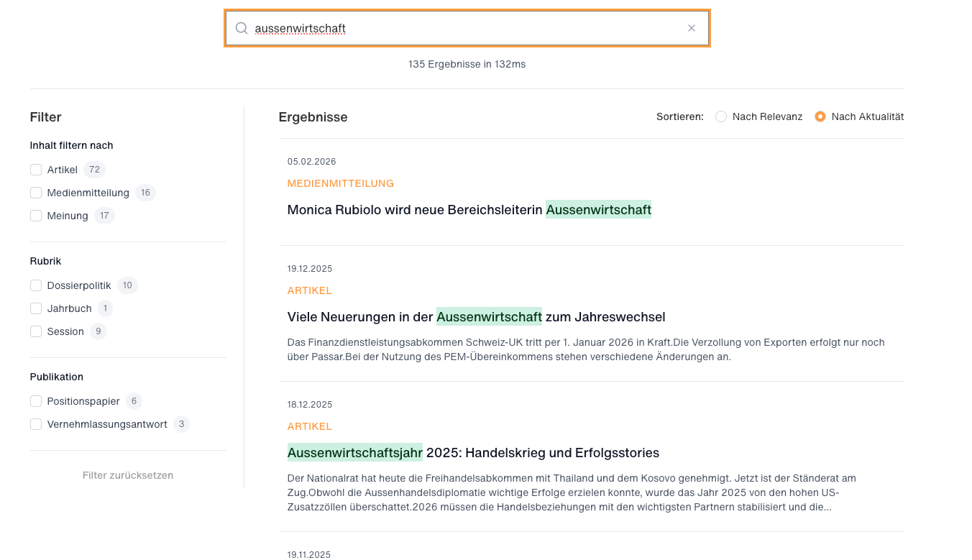Reset filters via Filter zurücksetzen
Screen dimensions: 972x560
click(128, 475)
